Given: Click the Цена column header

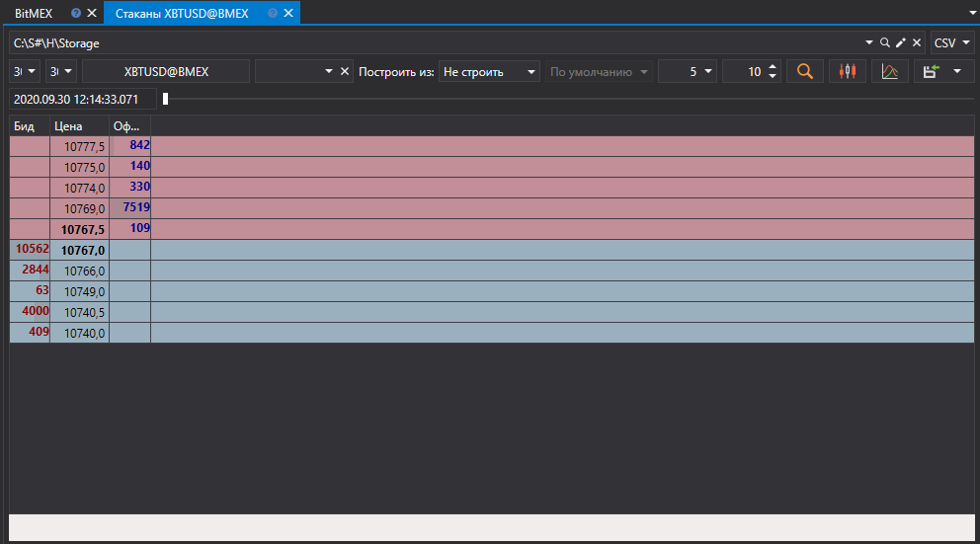Looking at the screenshot, I should pyautogui.click(x=79, y=126).
